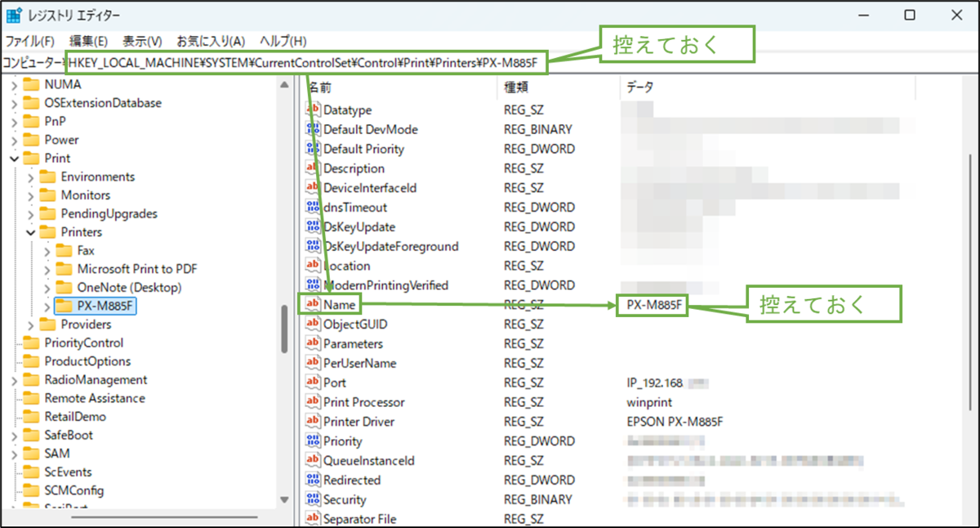Click the Security binary value icon
Viewport: 980px width, 528px height.
[x=313, y=499]
